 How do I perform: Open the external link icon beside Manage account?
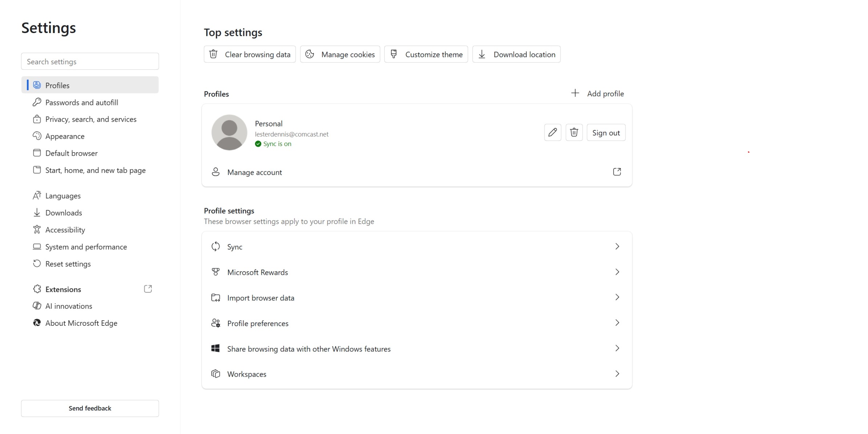point(617,172)
